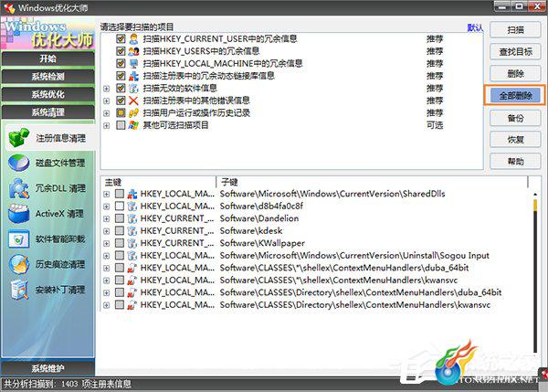548x392 pixels.
Task: Click icon of *\shellex kwansvc row
Action: coord(132,281)
